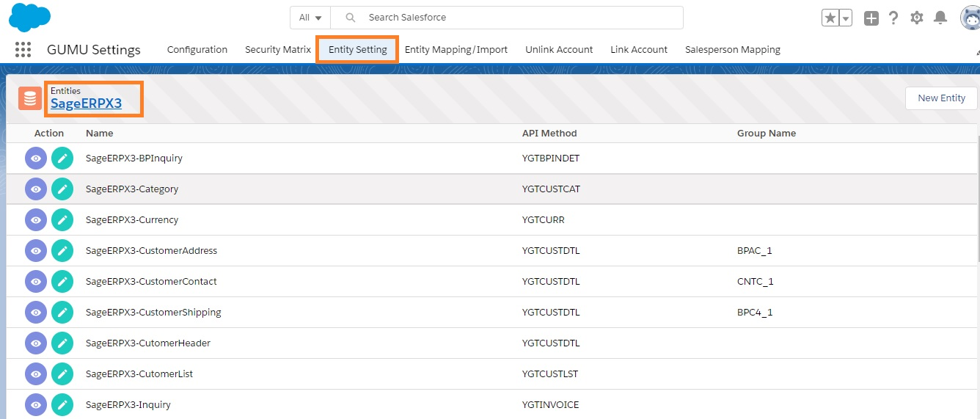Click the Name column header
980x419 pixels.
coord(99,133)
